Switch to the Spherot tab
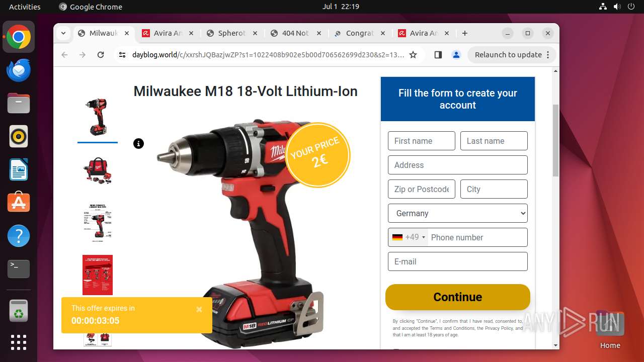Image resolution: width=644 pixels, height=362 pixels. (231, 33)
